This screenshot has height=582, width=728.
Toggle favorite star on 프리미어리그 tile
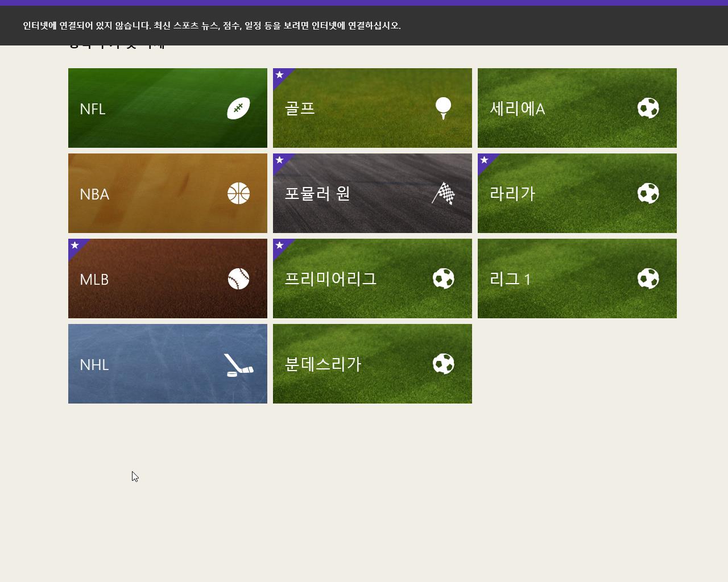(x=279, y=245)
